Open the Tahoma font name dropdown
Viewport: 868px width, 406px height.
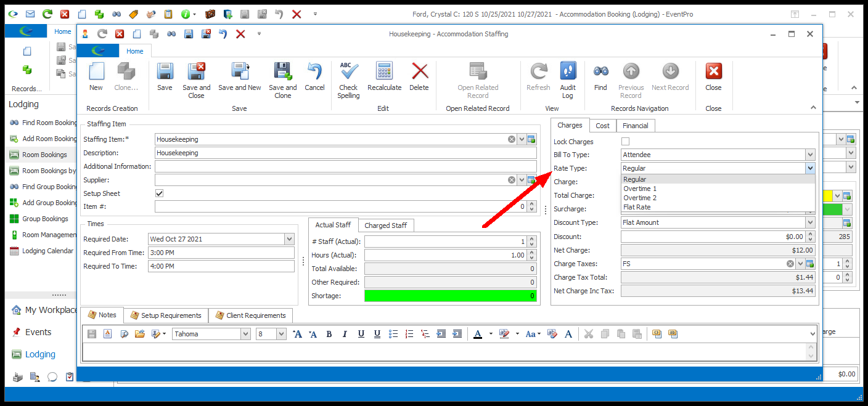(x=245, y=334)
